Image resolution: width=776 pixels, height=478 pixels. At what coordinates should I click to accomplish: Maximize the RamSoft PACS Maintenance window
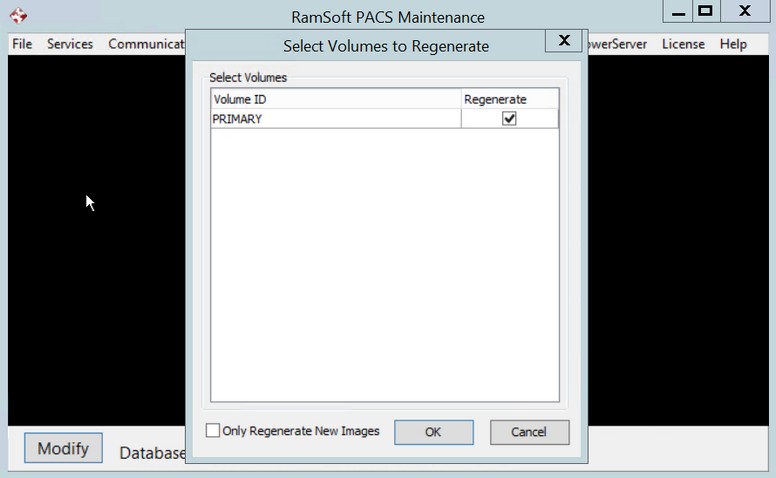(705, 11)
